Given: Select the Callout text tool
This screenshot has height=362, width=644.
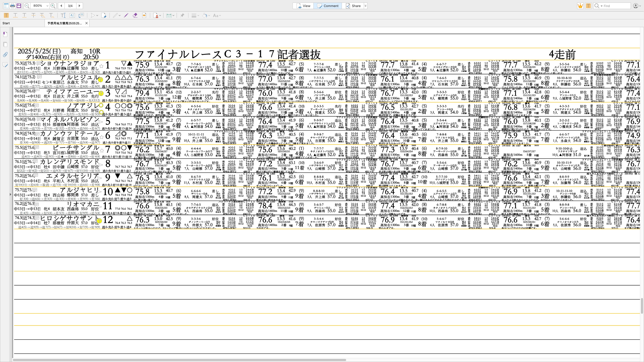Looking at the screenshot, I should click(81, 16).
